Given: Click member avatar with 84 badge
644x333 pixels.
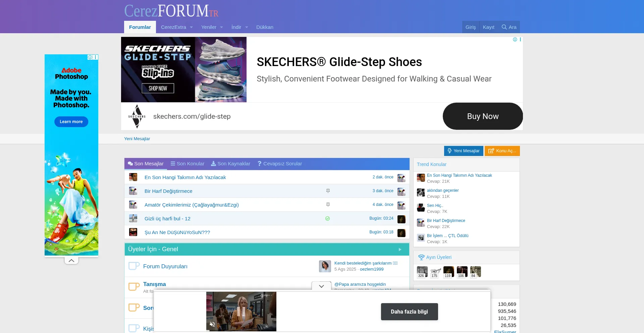Looking at the screenshot, I should (x=476, y=272).
